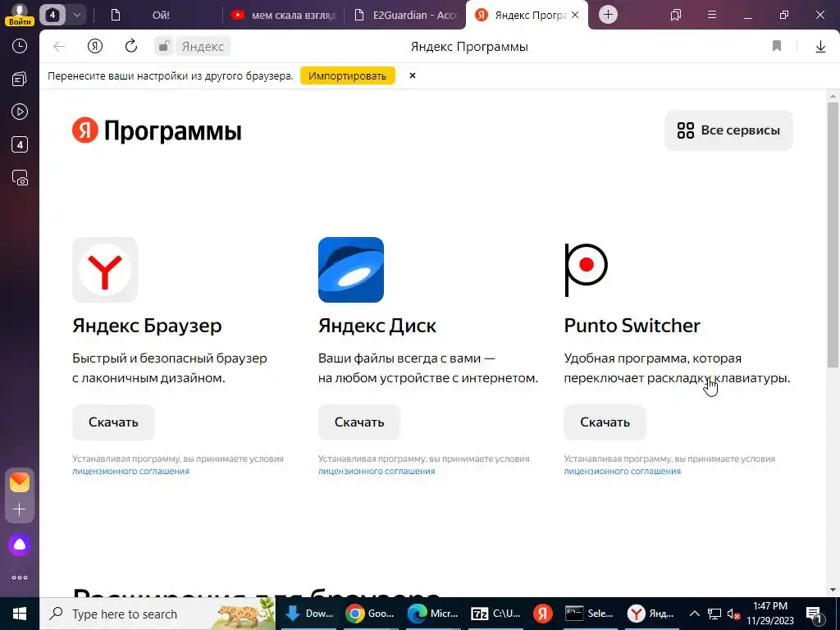Add a sidebar app with the plus icon
The image size is (840, 630).
coord(20,509)
